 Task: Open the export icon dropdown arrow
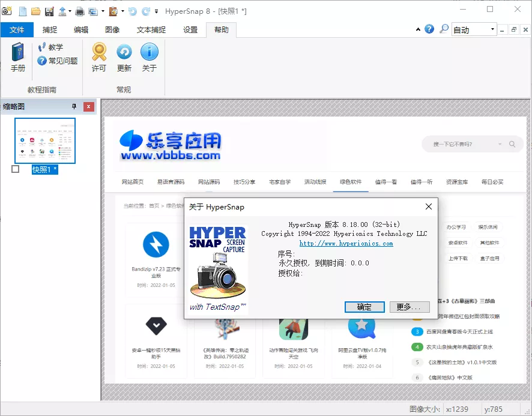pos(70,11)
